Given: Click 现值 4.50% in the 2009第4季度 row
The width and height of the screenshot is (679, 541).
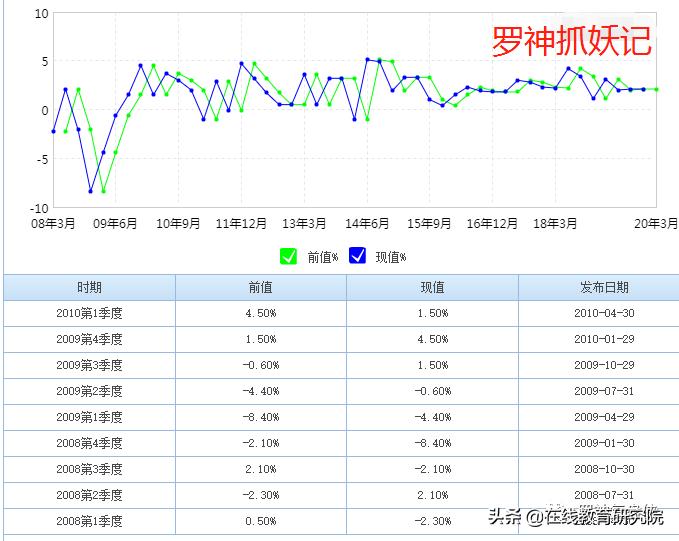Looking at the screenshot, I should pyautogui.click(x=433, y=339).
